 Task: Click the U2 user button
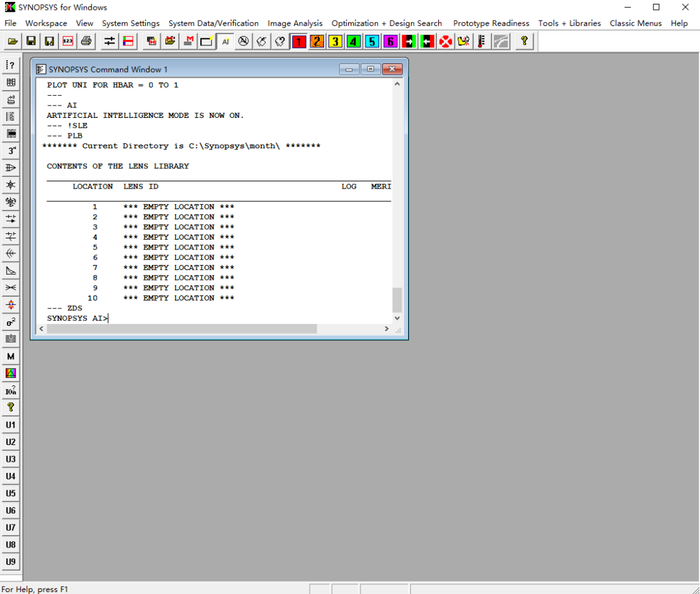tap(11, 442)
